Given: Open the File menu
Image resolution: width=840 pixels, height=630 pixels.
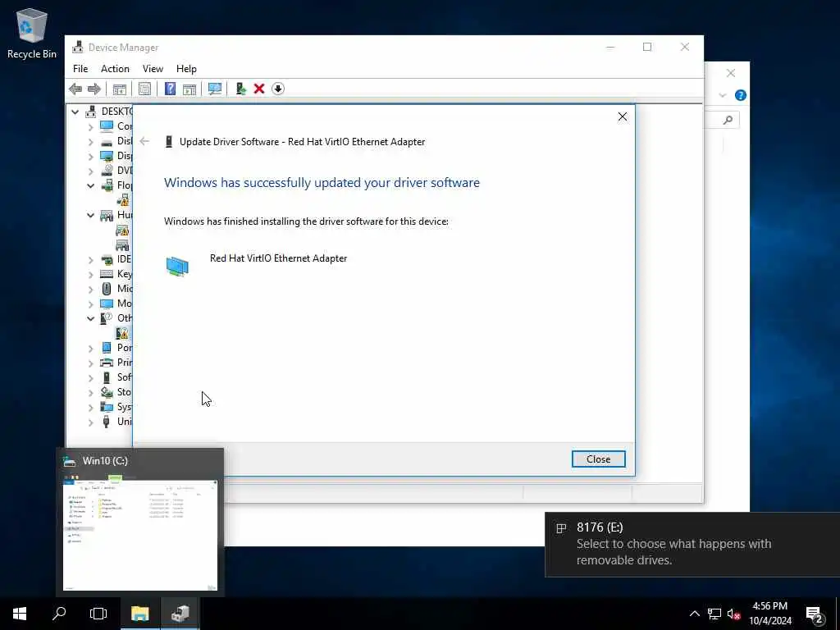Looking at the screenshot, I should click(x=80, y=69).
